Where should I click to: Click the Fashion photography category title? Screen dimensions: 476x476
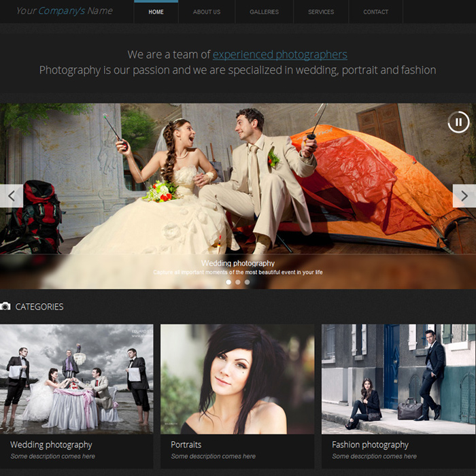(x=370, y=445)
